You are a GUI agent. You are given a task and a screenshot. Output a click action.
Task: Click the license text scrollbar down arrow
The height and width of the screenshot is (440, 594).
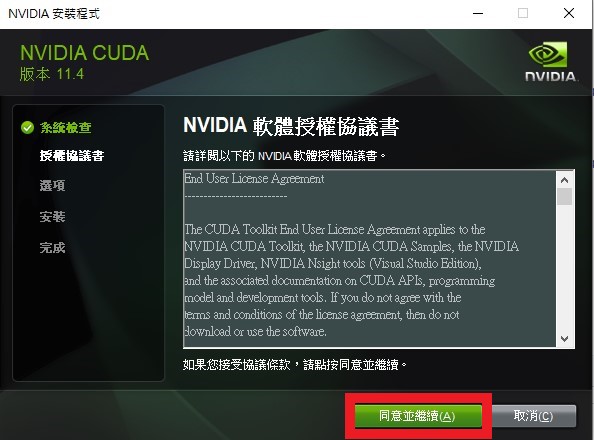(564, 338)
